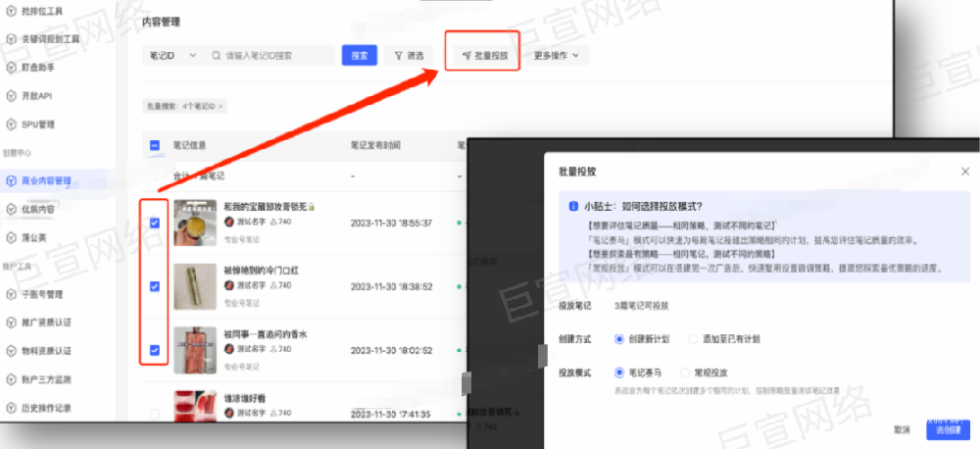
Task: Remove the 批量搜索 4个笔记ID tag
Action: point(220,106)
